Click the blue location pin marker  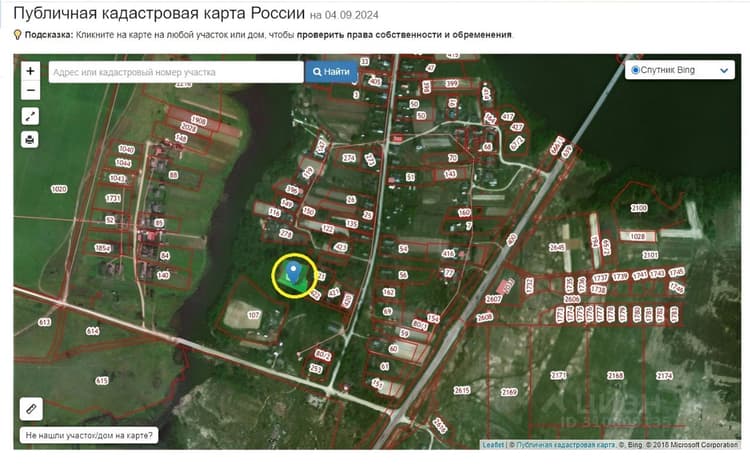[x=293, y=272]
